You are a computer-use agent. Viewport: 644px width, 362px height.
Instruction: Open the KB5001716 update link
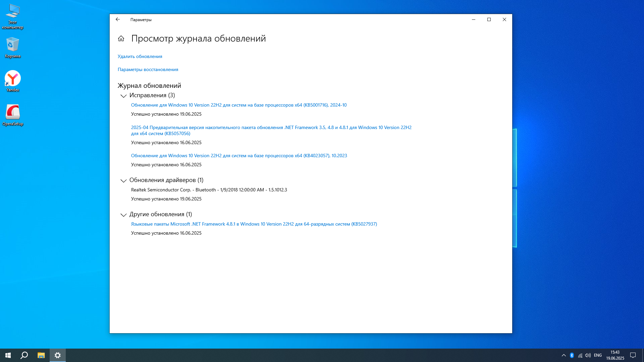click(x=238, y=105)
